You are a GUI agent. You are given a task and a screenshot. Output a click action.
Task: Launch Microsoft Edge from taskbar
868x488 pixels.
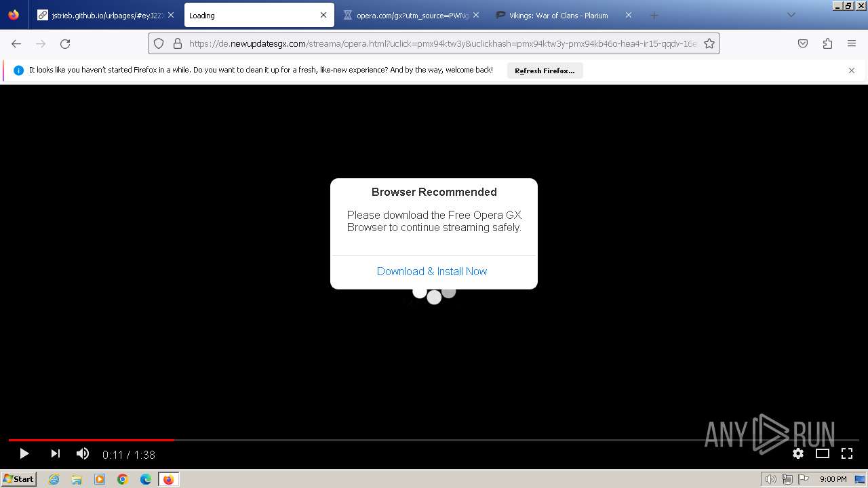(x=146, y=479)
